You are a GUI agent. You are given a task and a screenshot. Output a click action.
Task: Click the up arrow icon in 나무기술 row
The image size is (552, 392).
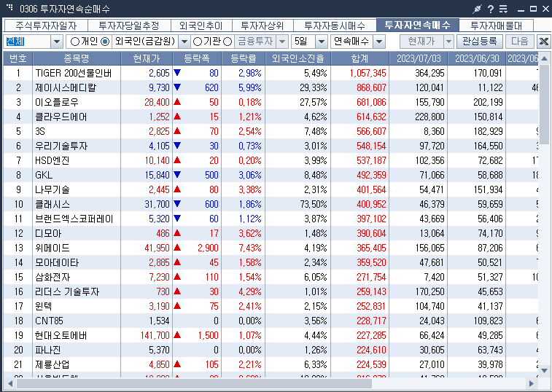[177, 189]
